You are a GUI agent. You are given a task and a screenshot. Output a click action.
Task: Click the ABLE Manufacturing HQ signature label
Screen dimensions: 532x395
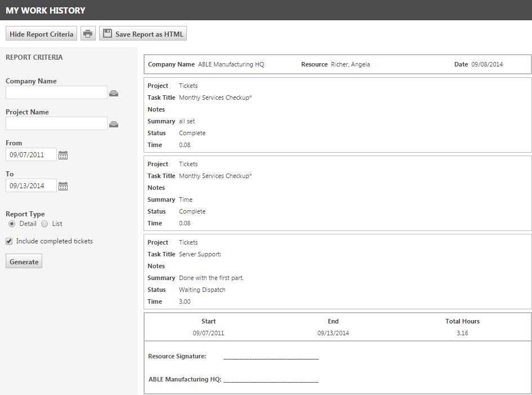pos(185,379)
